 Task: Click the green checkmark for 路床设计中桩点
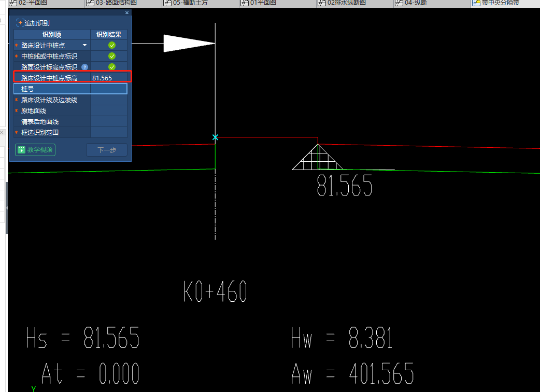[x=112, y=46]
